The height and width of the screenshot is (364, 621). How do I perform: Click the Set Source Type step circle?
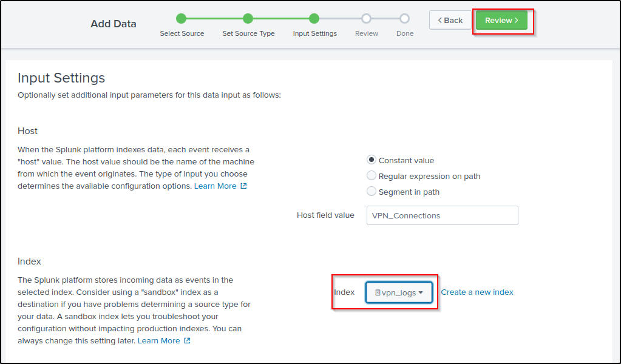click(248, 19)
